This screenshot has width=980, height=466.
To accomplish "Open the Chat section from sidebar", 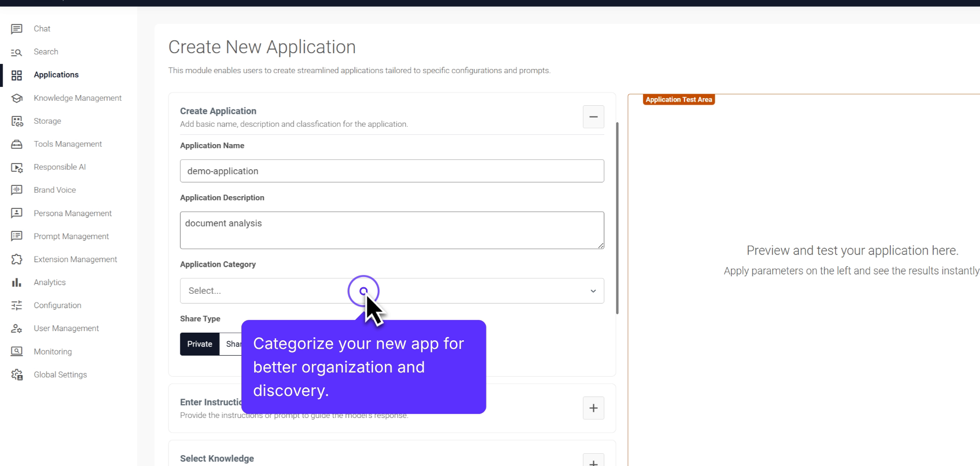I will coord(42,29).
